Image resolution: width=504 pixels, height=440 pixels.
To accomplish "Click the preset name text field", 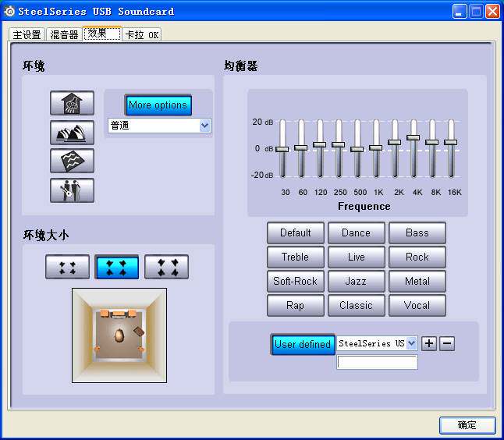I will (377, 362).
